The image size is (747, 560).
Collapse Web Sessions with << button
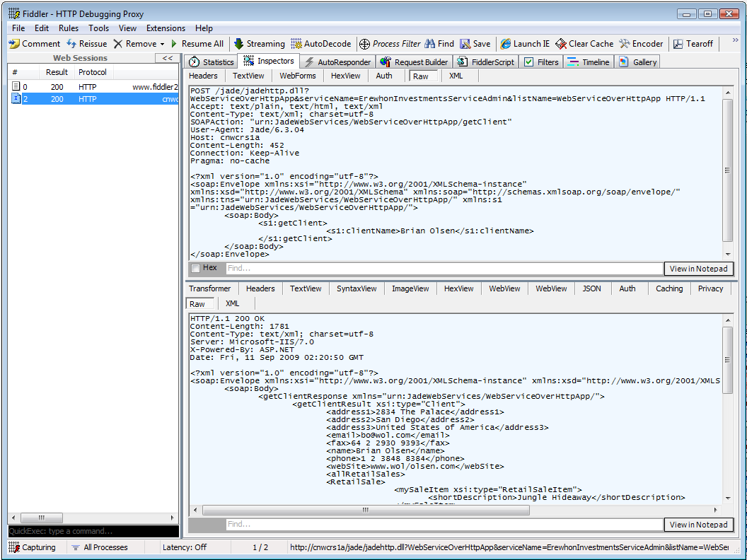(167, 58)
